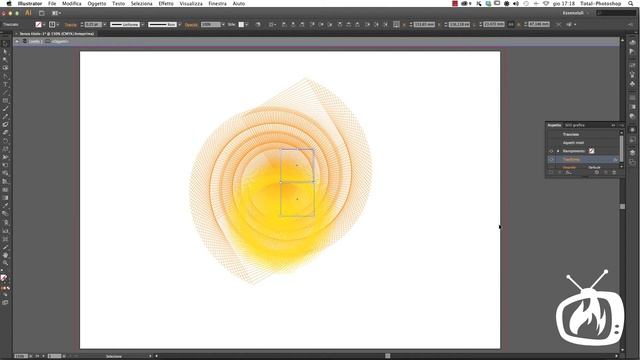Open the Arrange Documents dropdown
This screenshot has height=360, width=640.
pos(56,13)
